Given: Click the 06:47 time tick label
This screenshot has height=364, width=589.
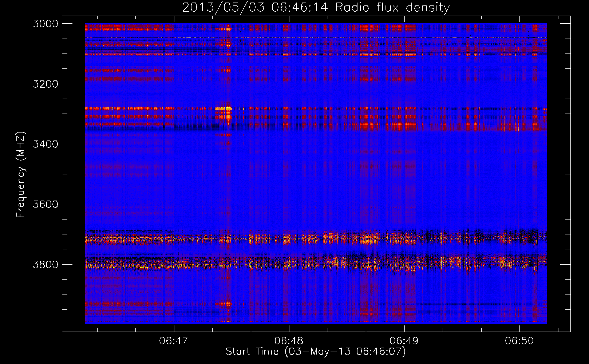Looking at the screenshot, I should coord(174,341).
